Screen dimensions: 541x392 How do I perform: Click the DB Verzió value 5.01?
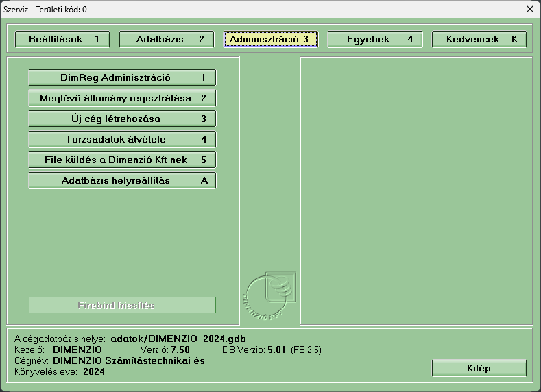pos(277,350)
